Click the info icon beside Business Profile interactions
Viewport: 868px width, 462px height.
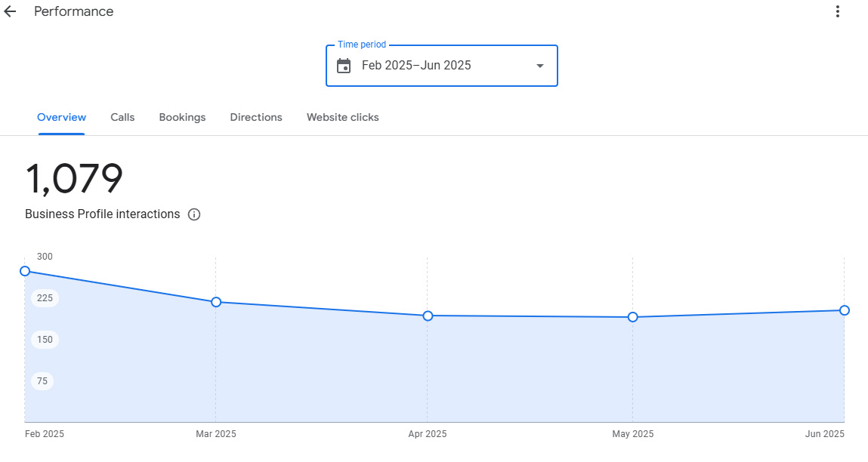(x=194, y=214)
